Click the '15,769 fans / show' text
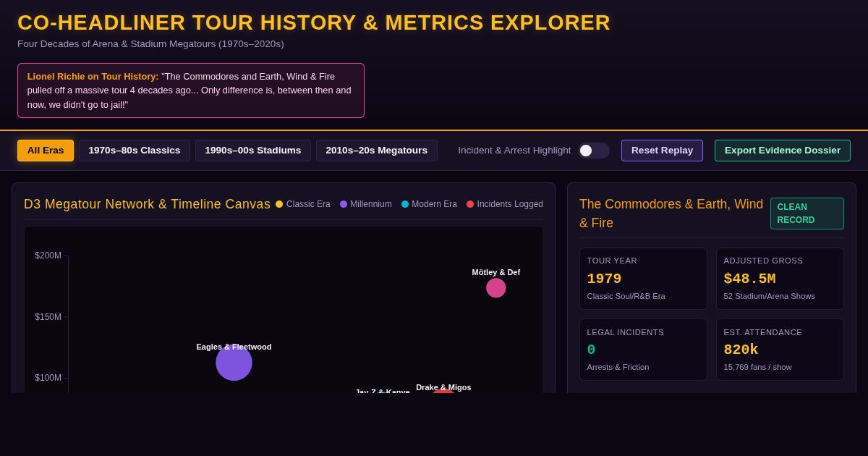 point(758,367)
